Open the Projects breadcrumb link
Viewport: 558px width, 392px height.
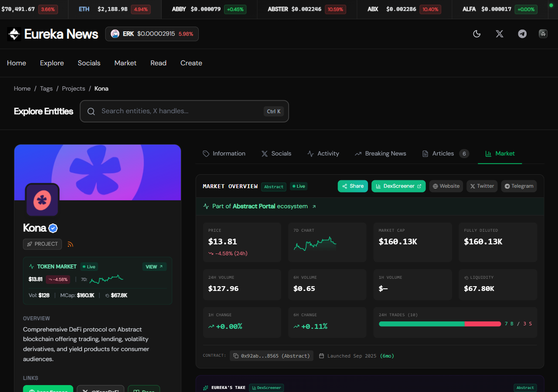pos(73,88)
